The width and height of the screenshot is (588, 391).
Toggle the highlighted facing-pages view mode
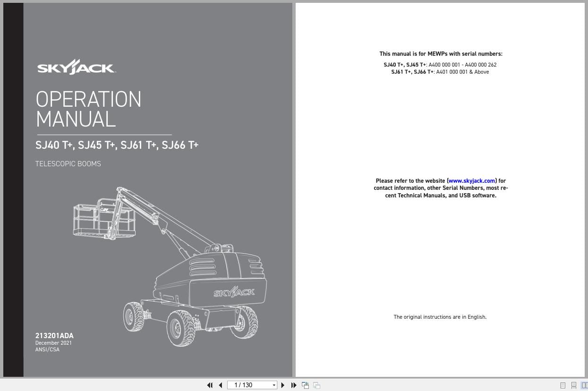[x=585, y=385]
